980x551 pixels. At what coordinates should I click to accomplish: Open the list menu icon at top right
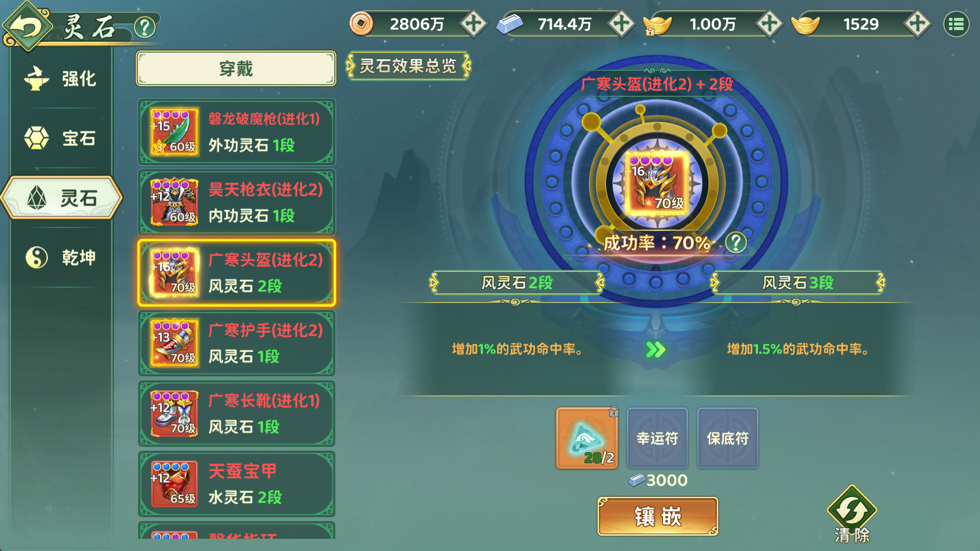pyautogui.click(x=956, y=24)
